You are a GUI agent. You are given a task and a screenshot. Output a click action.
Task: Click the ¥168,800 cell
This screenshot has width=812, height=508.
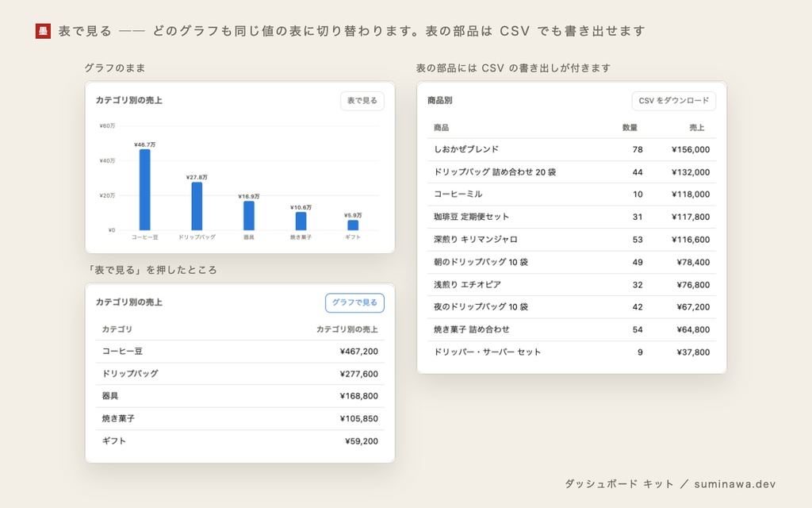pos(359,396)
